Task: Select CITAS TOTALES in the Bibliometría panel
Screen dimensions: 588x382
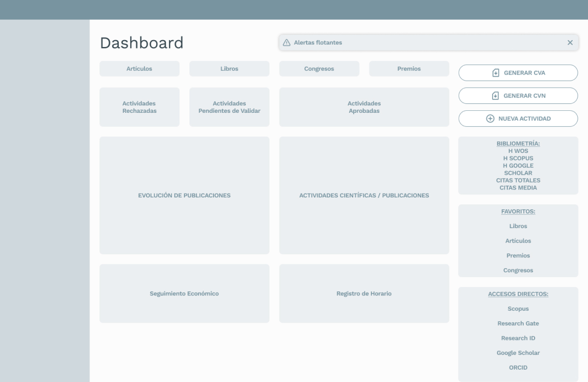Action: (518, 180)
